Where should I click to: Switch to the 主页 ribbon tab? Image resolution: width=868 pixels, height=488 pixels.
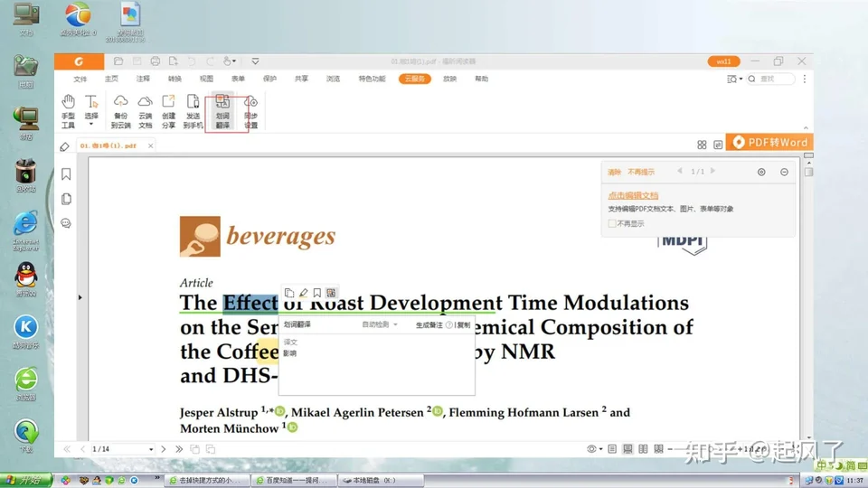coord(111,80)
